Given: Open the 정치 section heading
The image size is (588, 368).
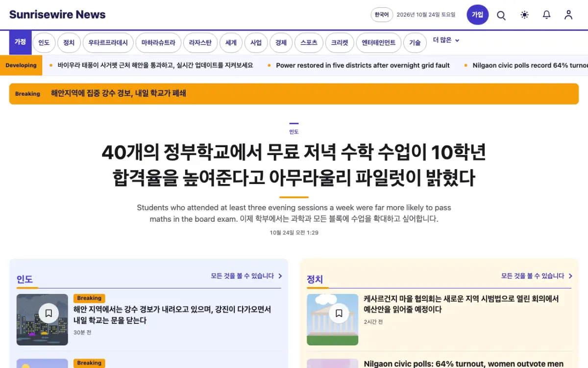Looking at the screenshot, I should click(315, 280).
